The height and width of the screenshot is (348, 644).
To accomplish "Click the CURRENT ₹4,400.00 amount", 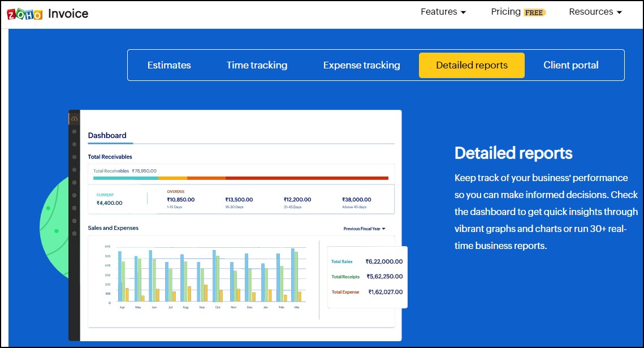I will tap(109, 203).
